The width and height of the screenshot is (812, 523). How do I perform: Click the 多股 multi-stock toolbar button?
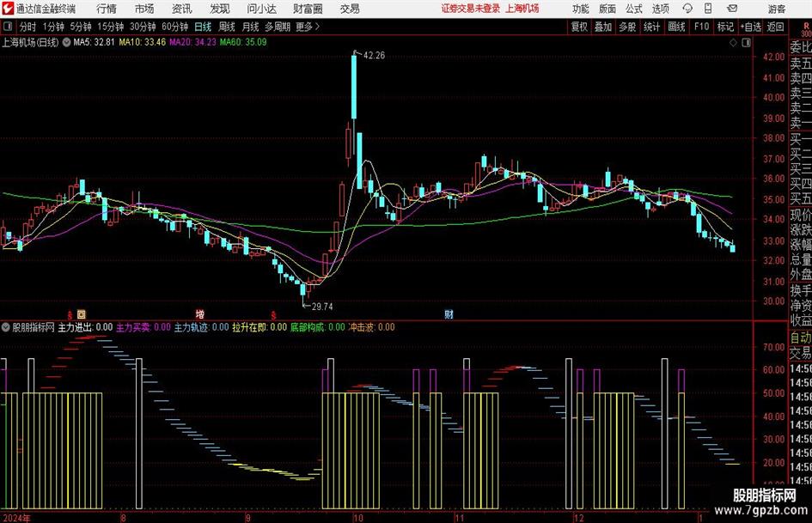(627, 27)
